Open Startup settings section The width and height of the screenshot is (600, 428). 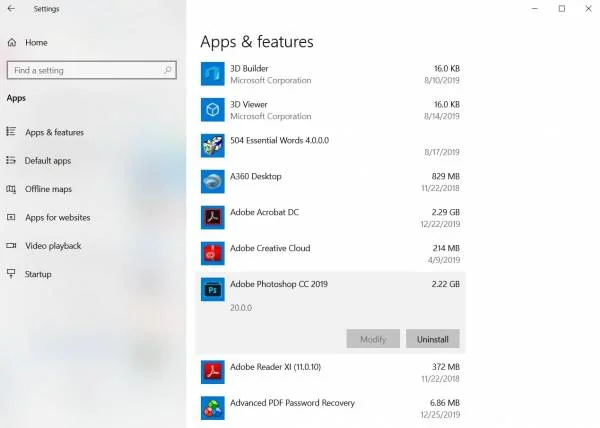[x=38, y=274]
